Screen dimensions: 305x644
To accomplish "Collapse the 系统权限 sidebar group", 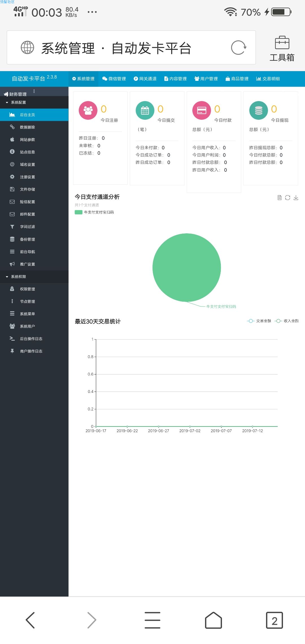I will tap(34, 277).
